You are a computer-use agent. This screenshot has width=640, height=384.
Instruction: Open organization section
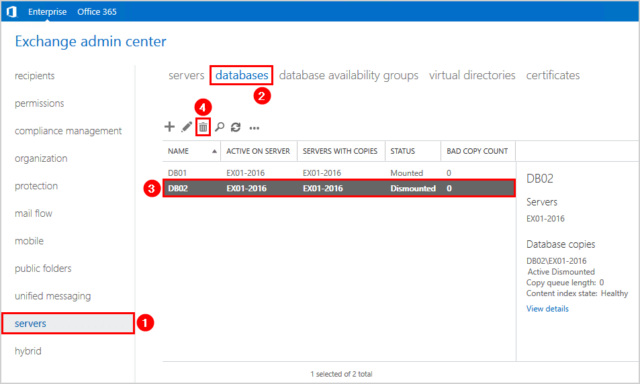41,158
